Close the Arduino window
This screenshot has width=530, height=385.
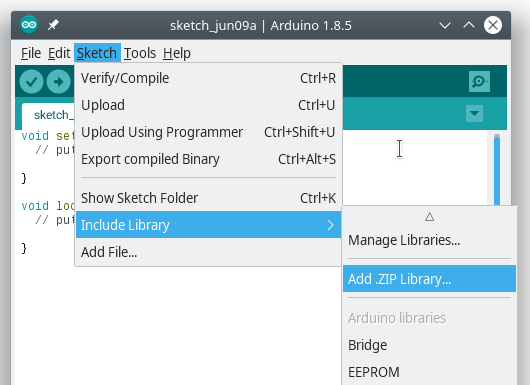tap(493, 25)
